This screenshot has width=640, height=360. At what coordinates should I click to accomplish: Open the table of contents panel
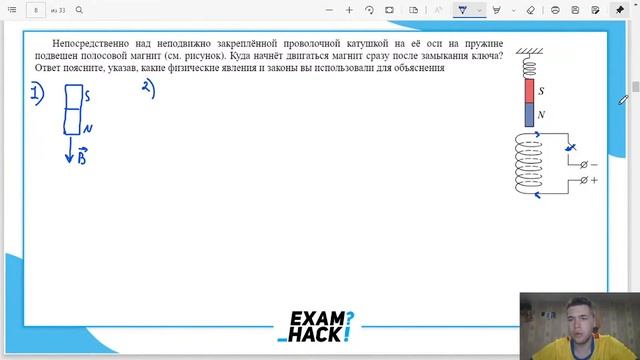click(x=12, y=10)
